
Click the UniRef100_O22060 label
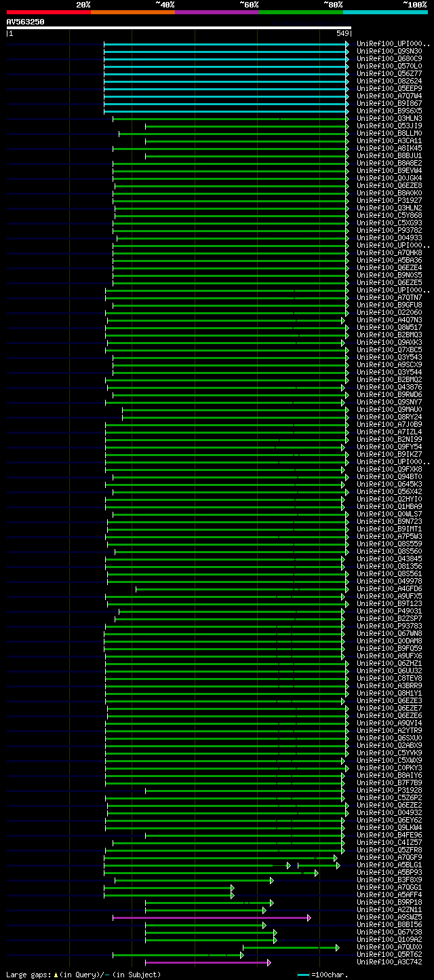pos(389,312)
